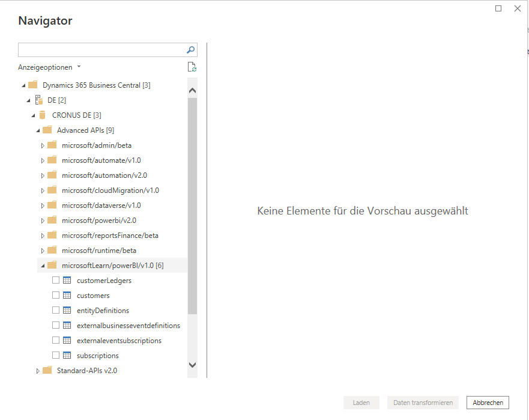Viewport: 529px width, 420px height.
Task: Click the microsoft/runtime/beta folder icon
Action: click(x=52, y=250)
